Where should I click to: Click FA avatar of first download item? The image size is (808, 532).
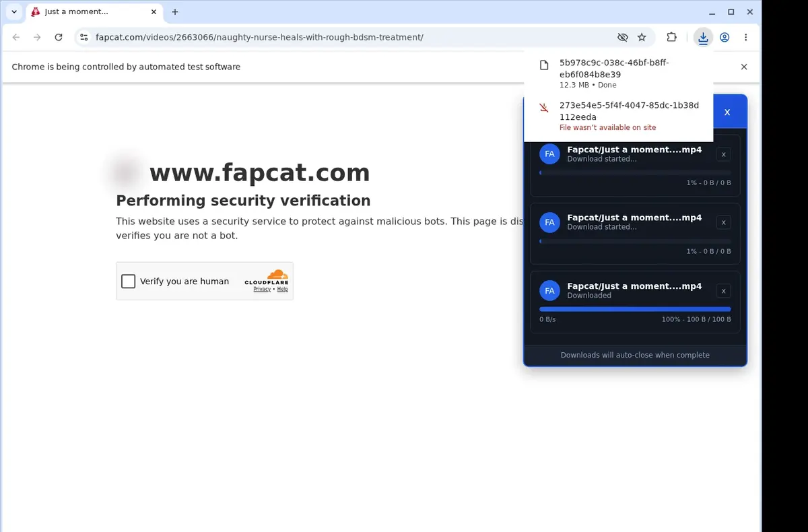(549, 154)
